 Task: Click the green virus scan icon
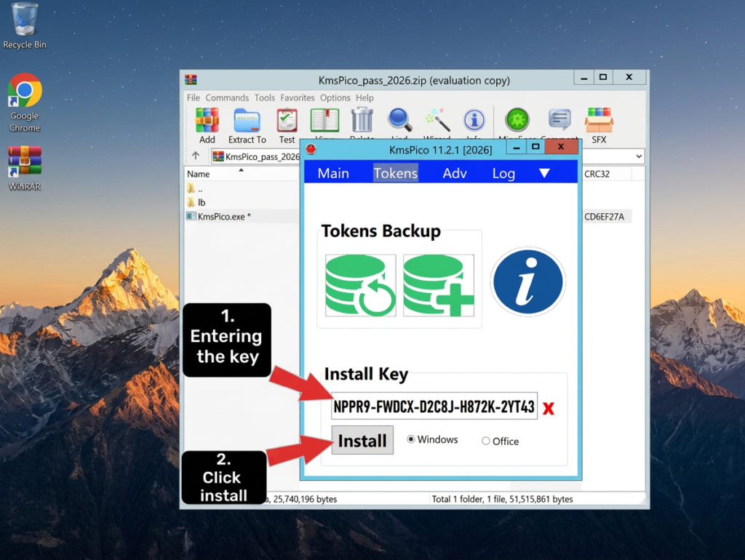point(517,121)
